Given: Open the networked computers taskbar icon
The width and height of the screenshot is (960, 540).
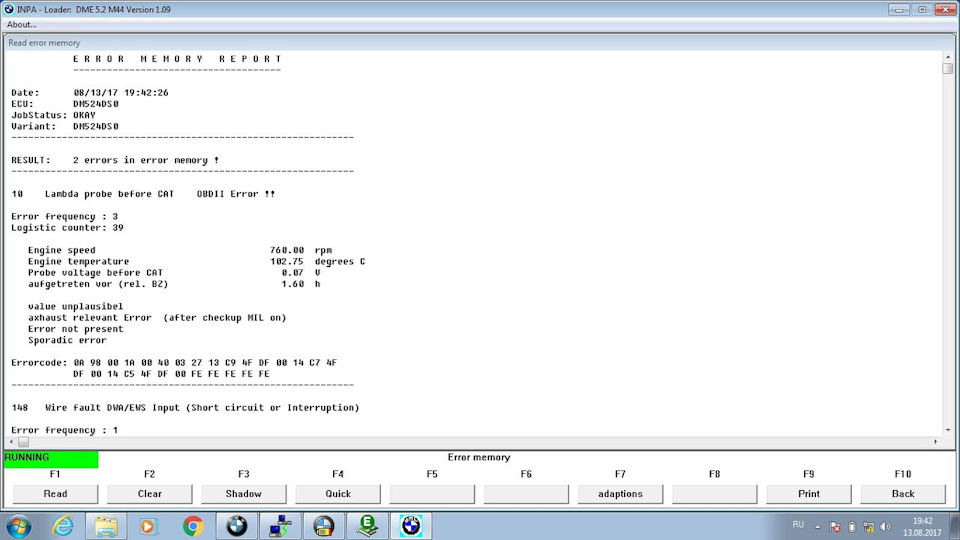Looking at the screenshot, I should pyautogui.click(x=280, y=526).
